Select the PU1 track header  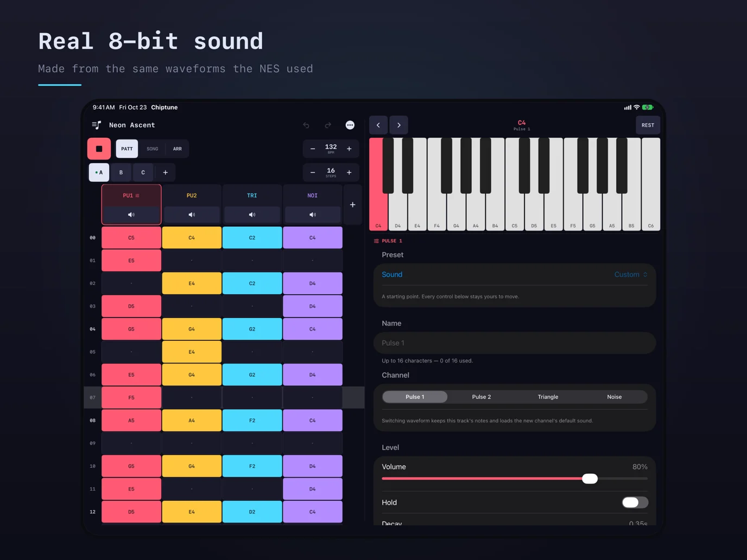(x=131, y=195)
